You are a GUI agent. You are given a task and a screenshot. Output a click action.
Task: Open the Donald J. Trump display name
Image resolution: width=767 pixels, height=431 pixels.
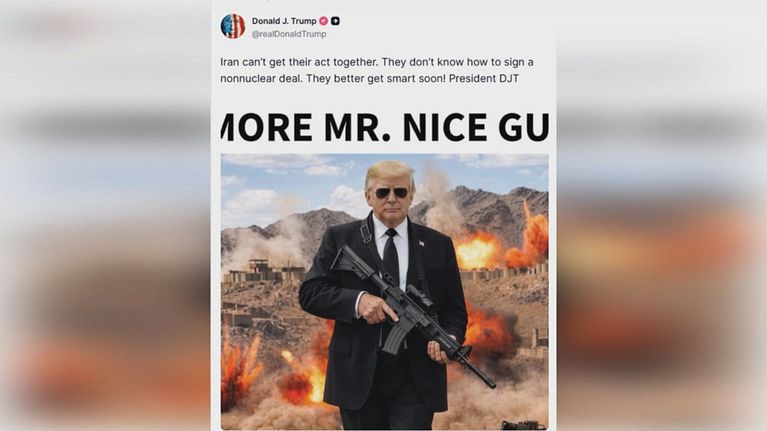click(284, 21)
